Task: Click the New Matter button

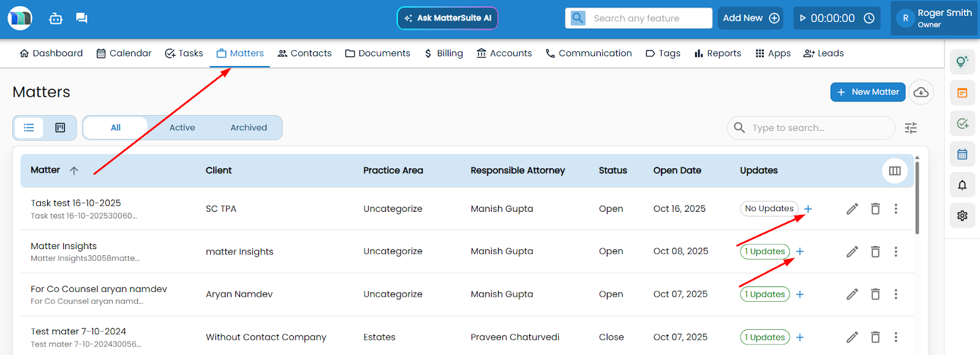Action: click(867, 92)
